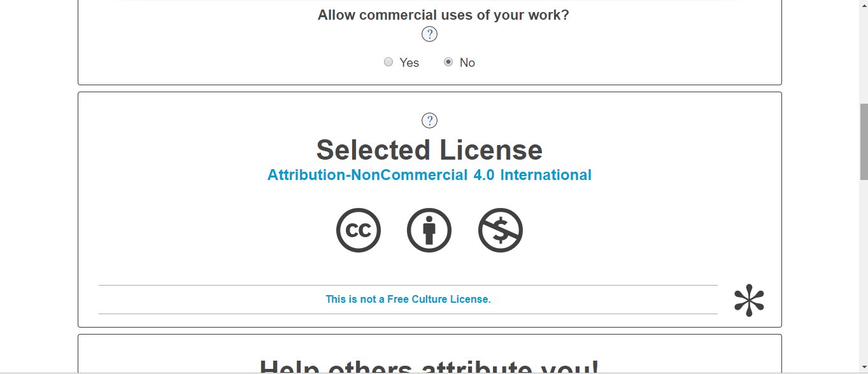This screenshot has height=374, width=868.
Task: Click the Attribution person icon
Action: click(429, 230)
